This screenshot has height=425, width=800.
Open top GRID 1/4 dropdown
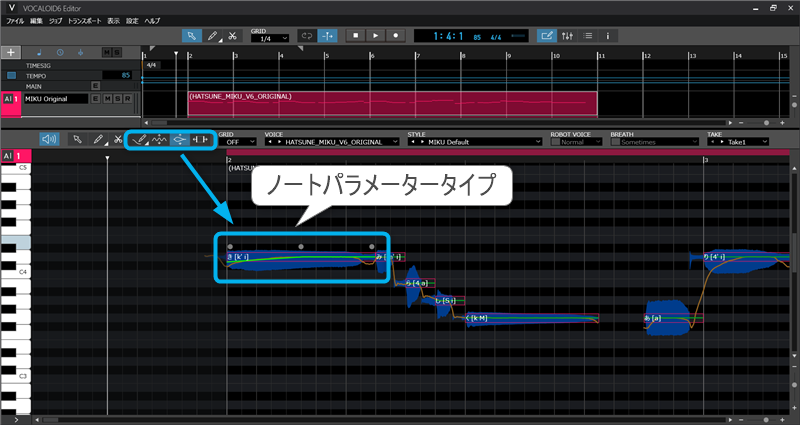(x=269, y=39)
